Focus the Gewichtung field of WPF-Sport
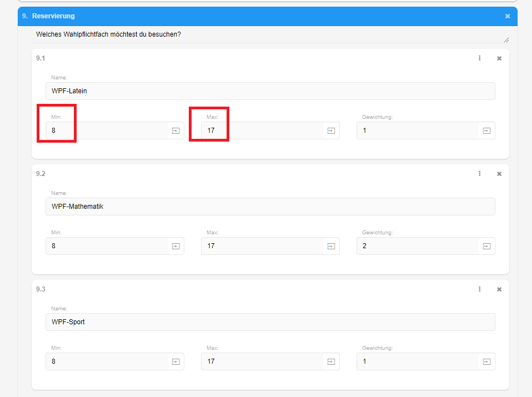This screenshot has width=532, height=397. pos(418,361)
